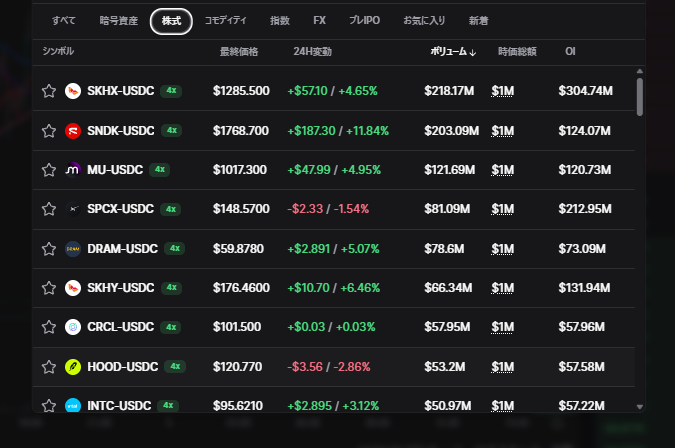Viewport: 675px width, 448px height.
Task: Switch to the すべて tab
Action: click(64, 21)
